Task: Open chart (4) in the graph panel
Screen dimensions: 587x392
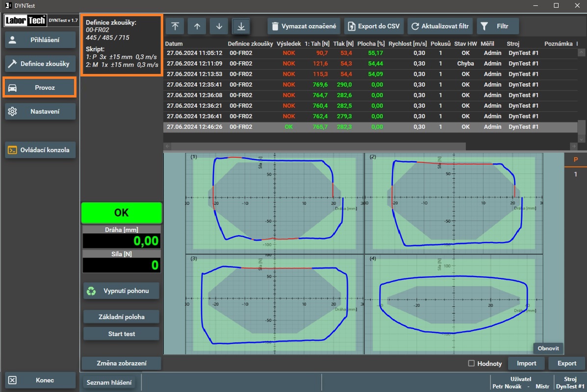Action: (453, 304)
